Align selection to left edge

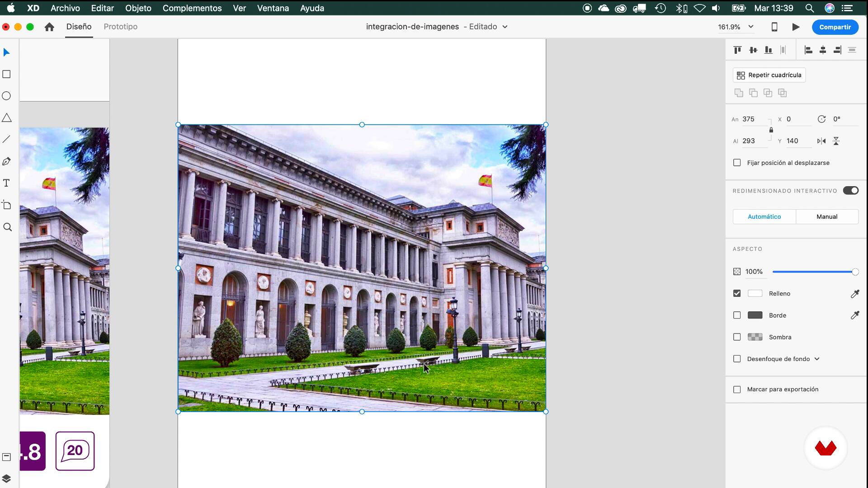[x=808, y=50]
